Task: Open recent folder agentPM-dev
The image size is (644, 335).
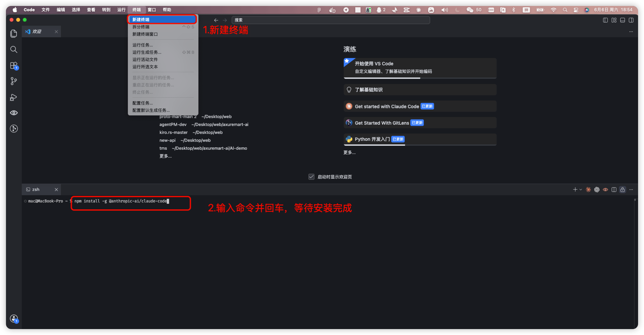Action: coord(173,124)
